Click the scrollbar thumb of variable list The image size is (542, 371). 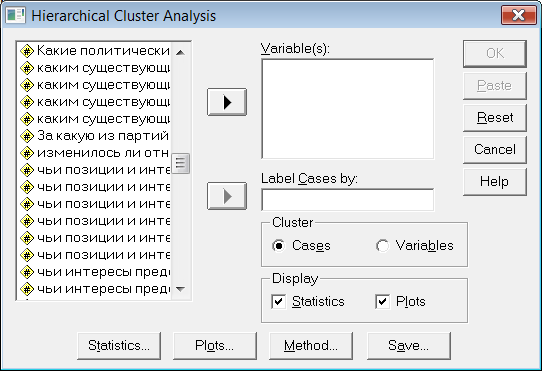tap(180, 163)
